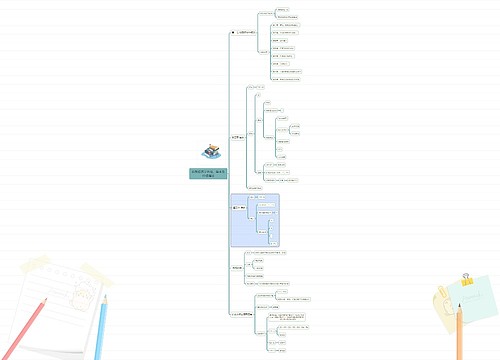Select the fourth main branch topic node
Viewport: 500px width, 360px height.
[x=237, y=268]
